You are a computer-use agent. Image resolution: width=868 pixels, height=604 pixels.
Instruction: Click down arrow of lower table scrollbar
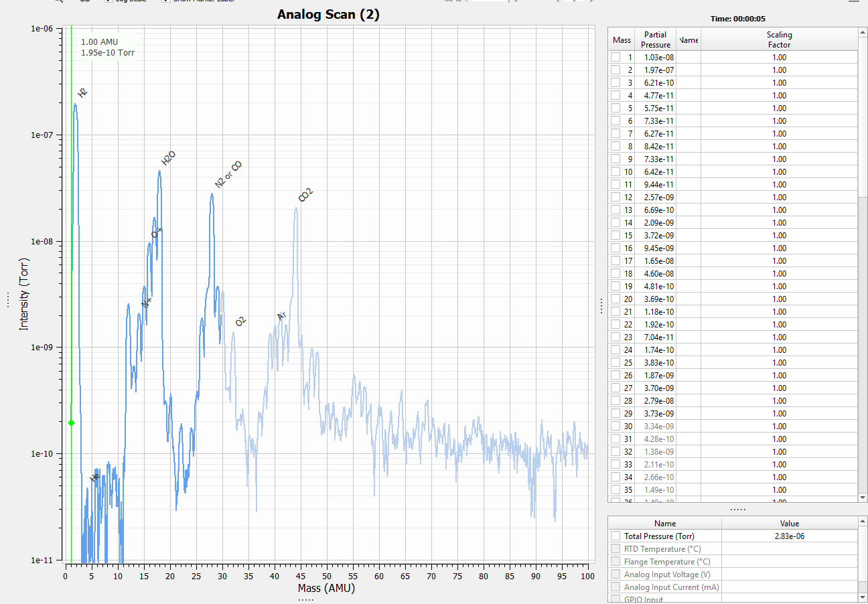click(863, 597)
